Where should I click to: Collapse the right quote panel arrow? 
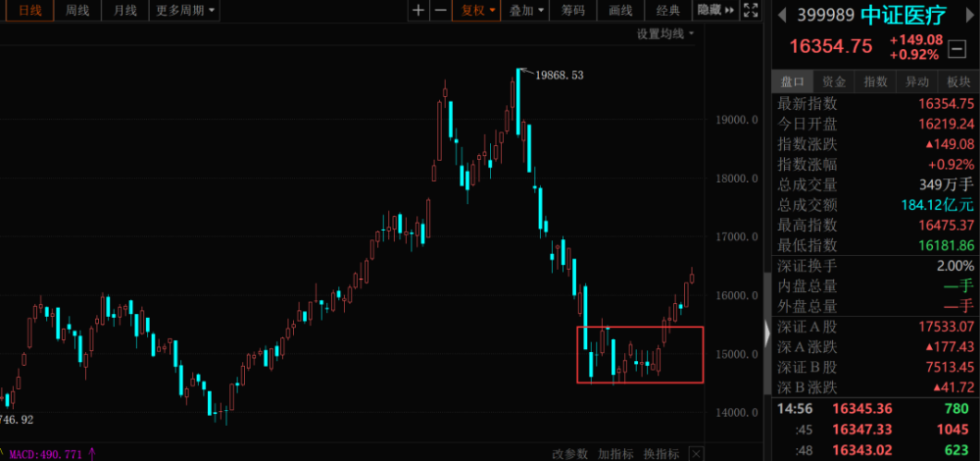point(768,333)
